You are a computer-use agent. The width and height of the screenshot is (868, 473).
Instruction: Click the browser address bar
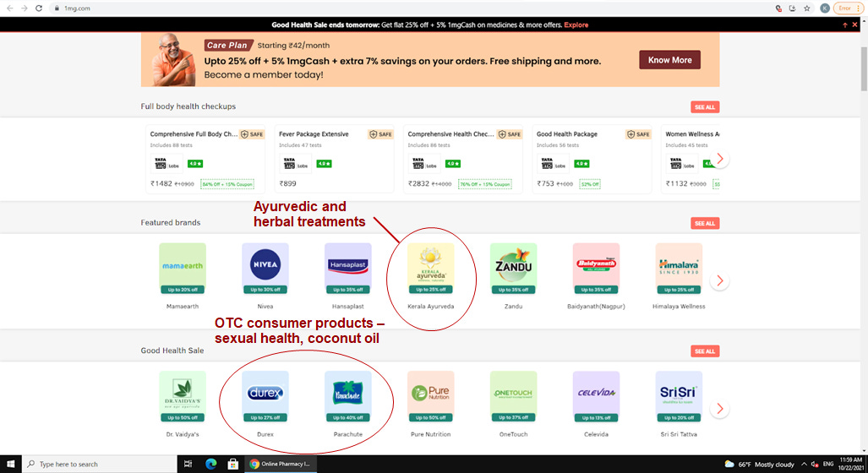410,8
